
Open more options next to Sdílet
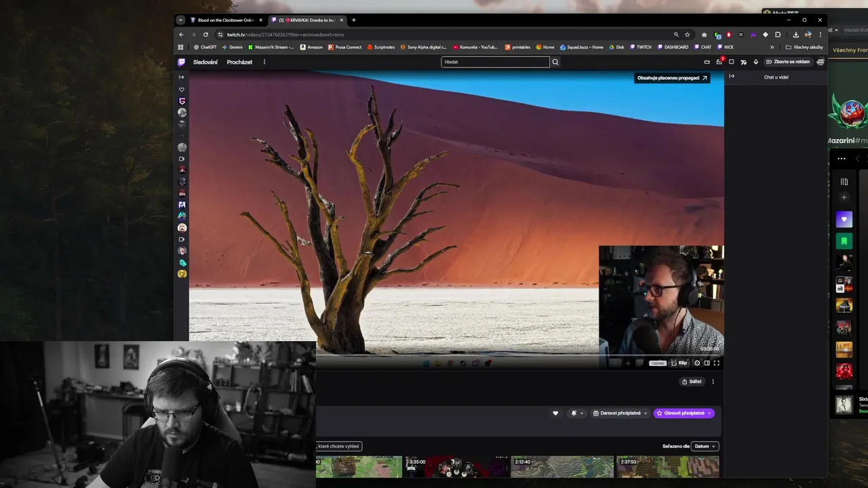coord(713,382)
